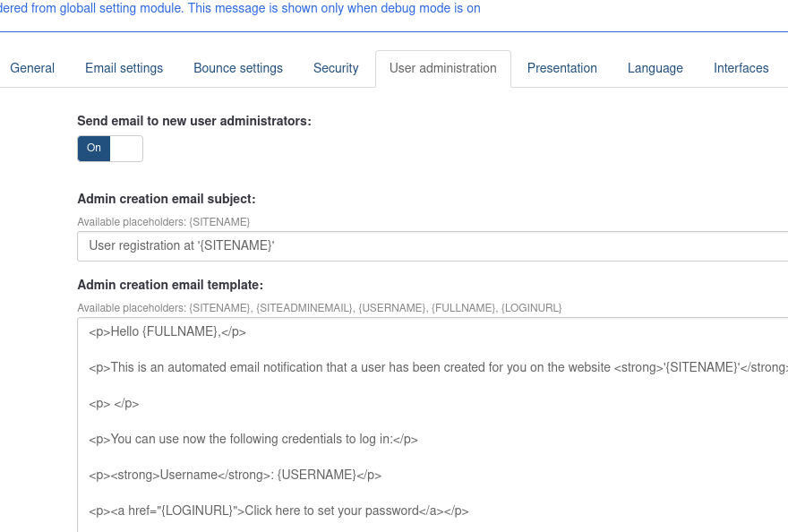Open the Bounce settings tab
The width and height of the screenshot is (788, 532).
[x=238, y=68]
